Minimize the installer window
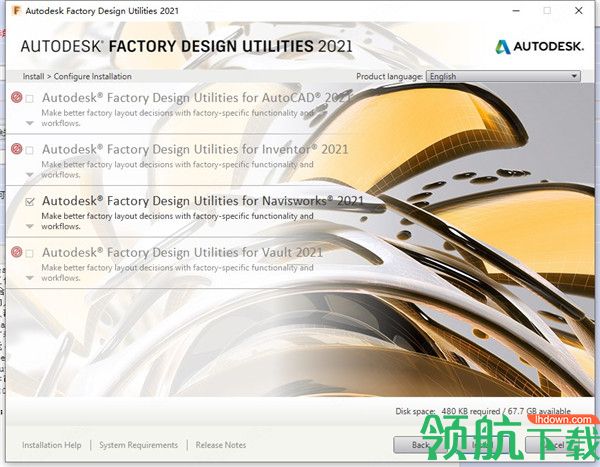The height and width of the screenshot is (467, 600). [516, 11]
